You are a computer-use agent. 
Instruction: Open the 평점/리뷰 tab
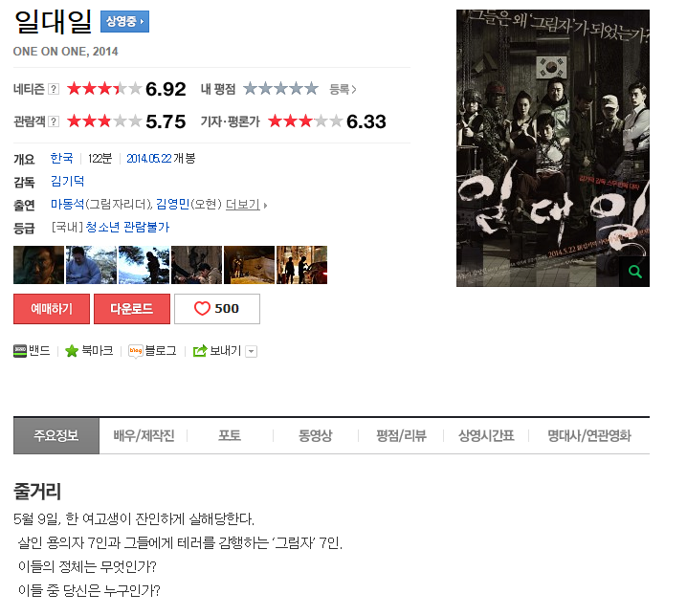[401, 435]
